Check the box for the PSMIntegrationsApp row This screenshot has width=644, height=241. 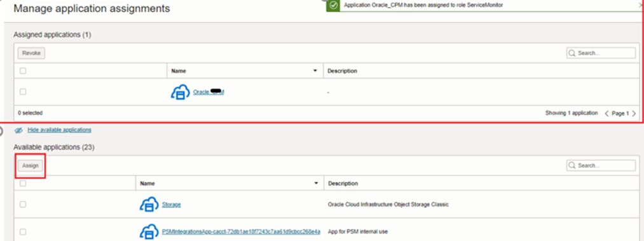coord(23,231)
